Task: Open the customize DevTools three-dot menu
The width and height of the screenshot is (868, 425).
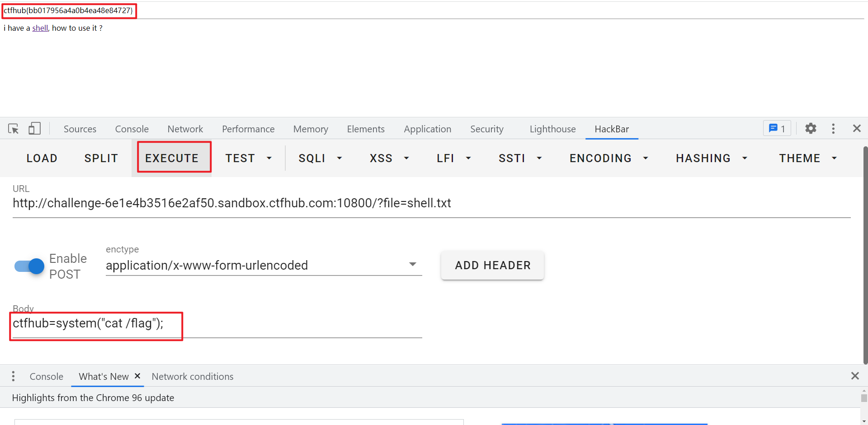Action: pyautogui.click(x=834, y=128)
